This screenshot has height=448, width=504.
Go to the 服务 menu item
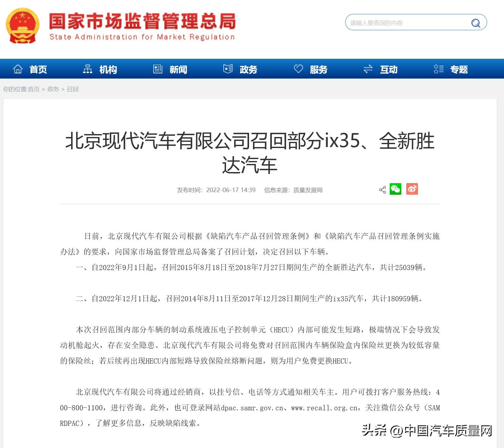318,69
